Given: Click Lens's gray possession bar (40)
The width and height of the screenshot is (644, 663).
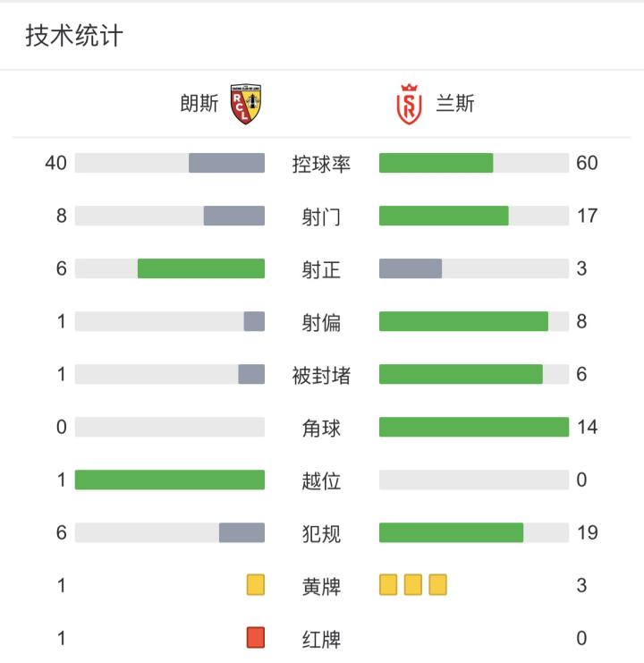Looking at the screenshot, I should 226,163.
